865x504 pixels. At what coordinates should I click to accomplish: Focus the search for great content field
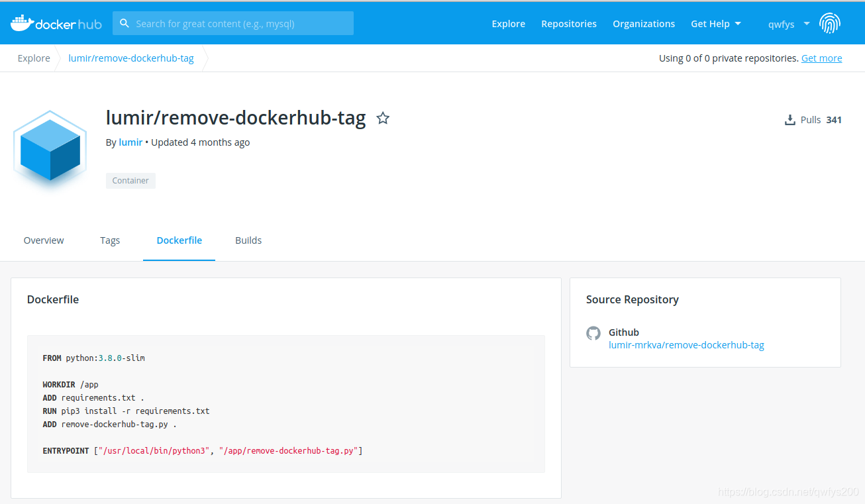click(x=233, y=23)
